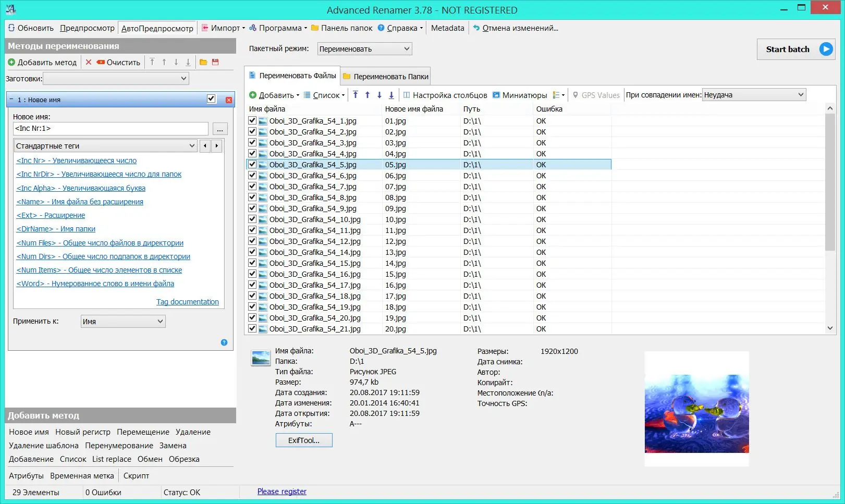This screenshot has height=504, width=845.
Task: Open Заготовки presets dropdown
Action: click(x=116, y=79)
